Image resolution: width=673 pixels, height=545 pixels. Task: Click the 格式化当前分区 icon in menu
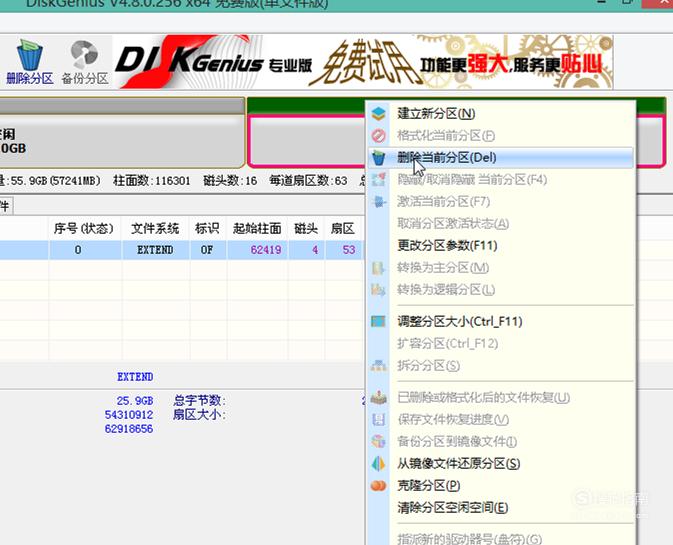coord(379,136)
